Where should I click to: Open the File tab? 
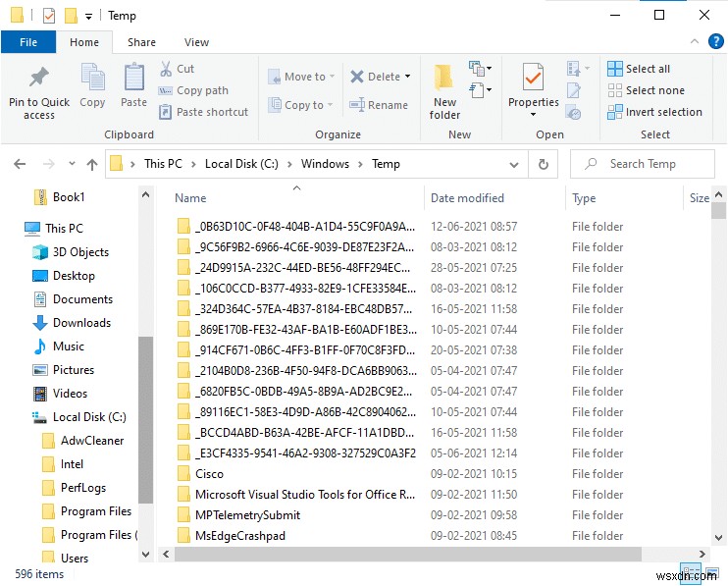coord(28,42)
